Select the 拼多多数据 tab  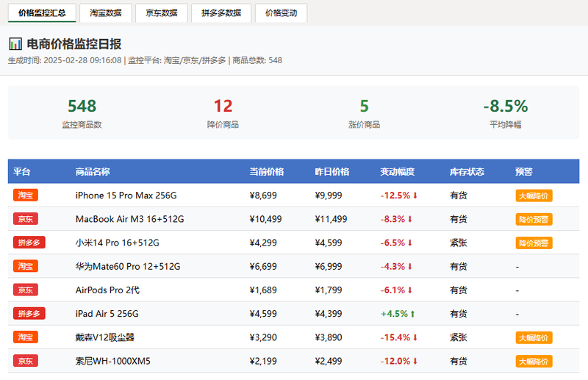click(x=221, y=12)
